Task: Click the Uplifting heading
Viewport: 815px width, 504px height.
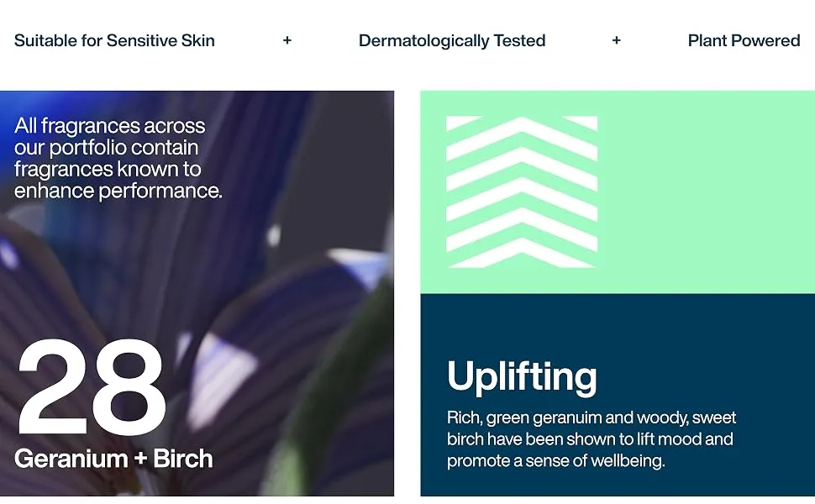Action: tap(522, 377)
